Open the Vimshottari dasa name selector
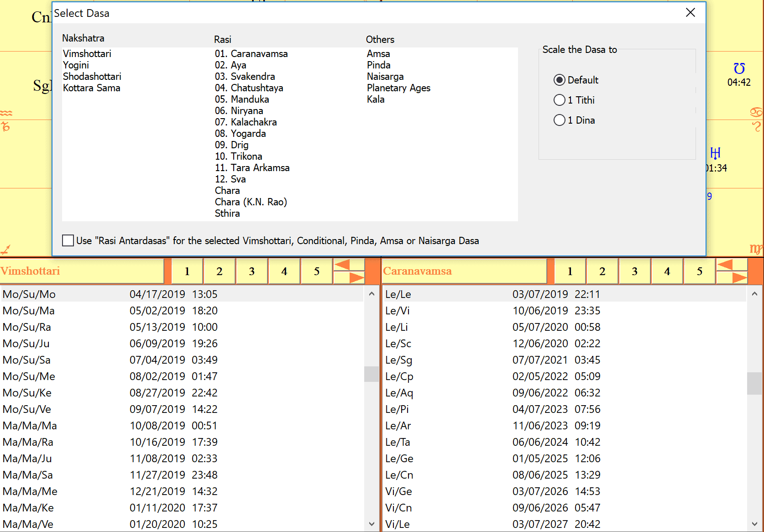 [x=82, y=271]
